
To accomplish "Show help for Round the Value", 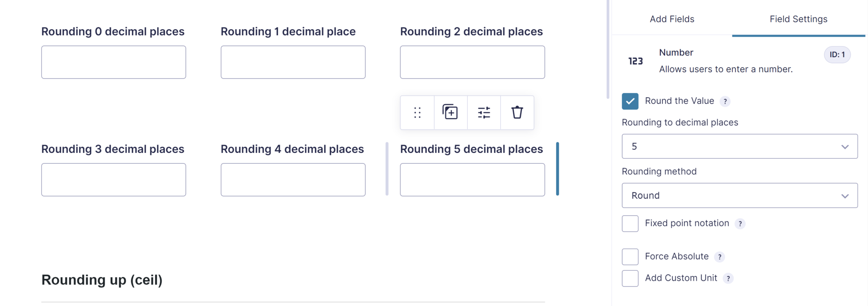I will point(725,101).
